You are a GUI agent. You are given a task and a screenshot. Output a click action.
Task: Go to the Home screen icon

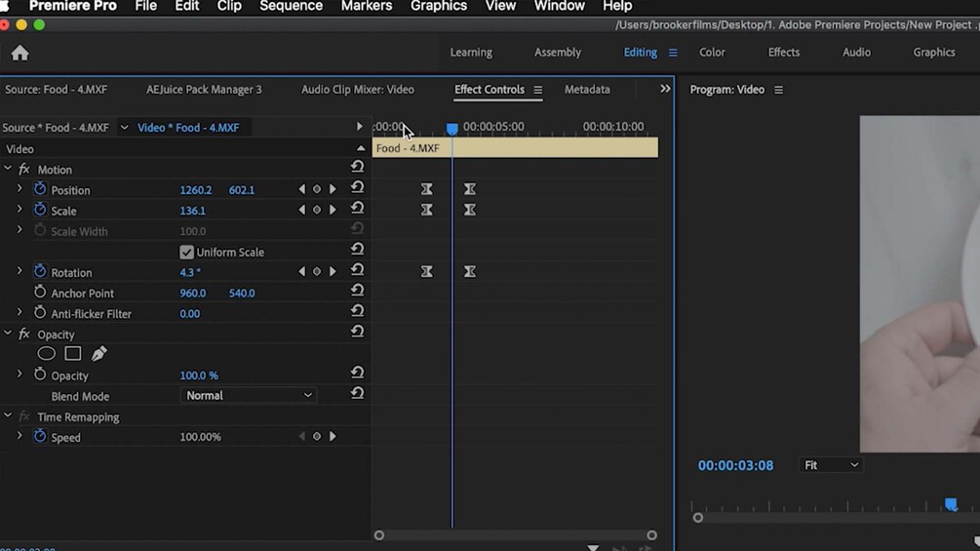coord(20,53)
